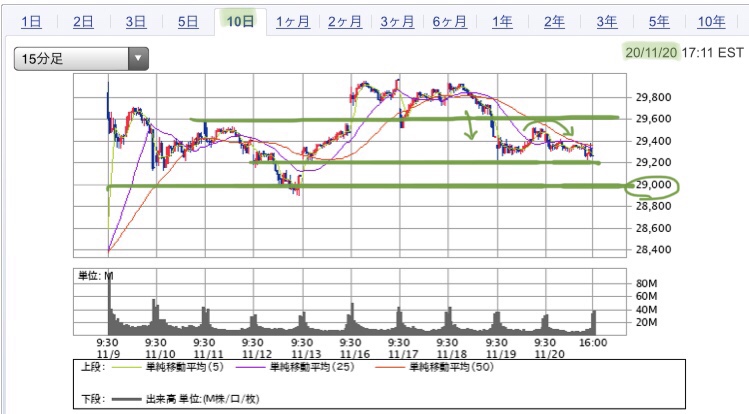Click the 11/16 date axis label
This screenshot has width=749, height=414.
354,354
